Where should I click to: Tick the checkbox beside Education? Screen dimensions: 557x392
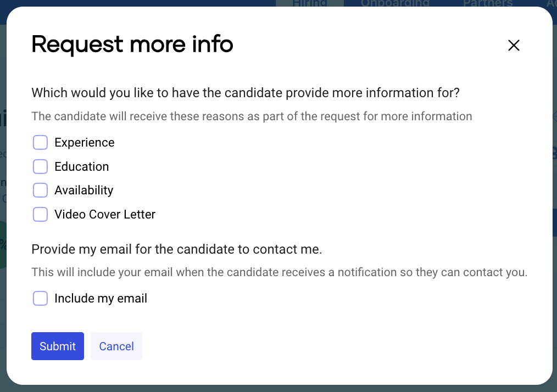pos(40,166)
